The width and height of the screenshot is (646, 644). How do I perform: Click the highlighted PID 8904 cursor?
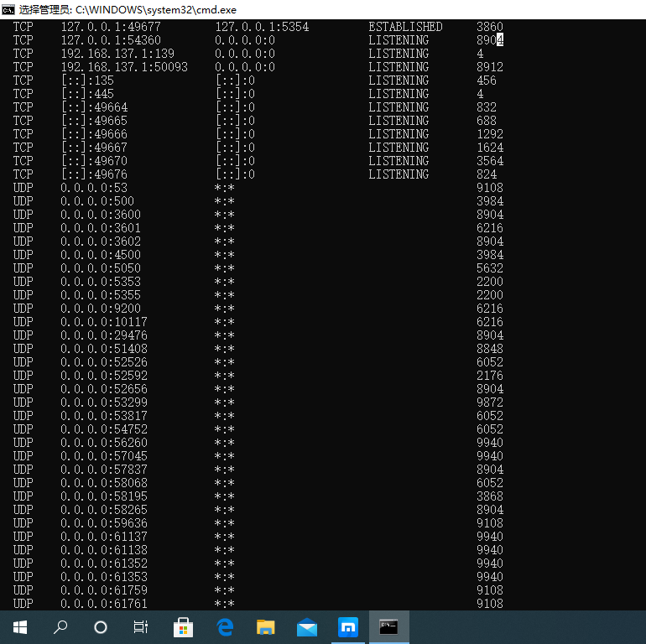[x=500, y=40]
